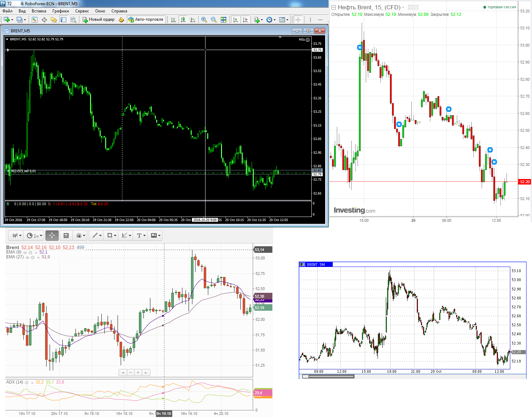The height and width of the screenshot is (418, 532).
Task: Switch to bar chart display
Action: click(173, 20)
